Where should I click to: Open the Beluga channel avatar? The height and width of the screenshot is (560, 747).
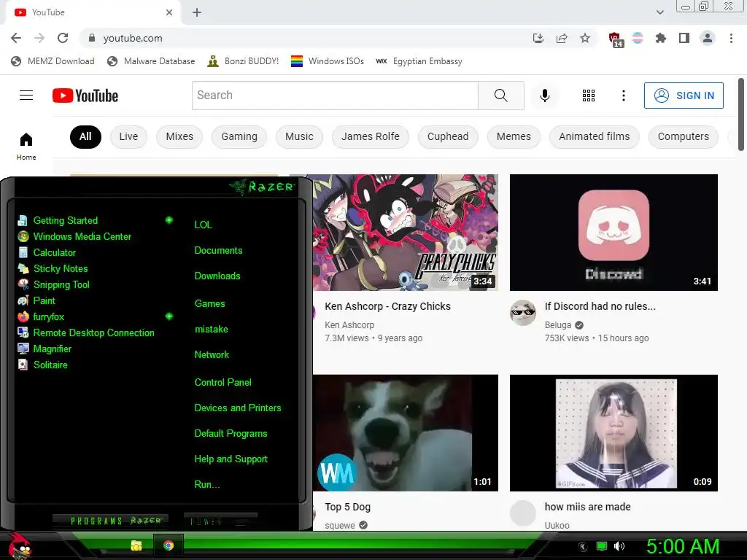click(x=522, y=312)
